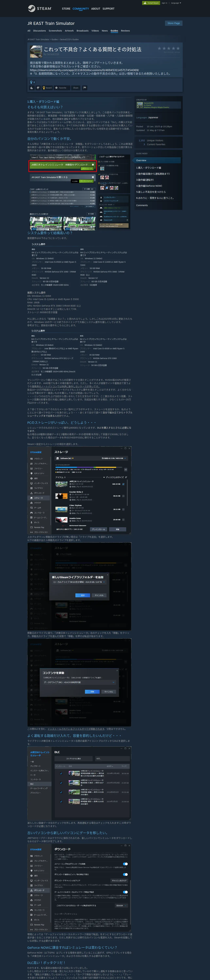Viewport: 210px width, 980px height.
Task: Click セキュリティ icon in storage settings screenshot
Action: tap(31, 473)
